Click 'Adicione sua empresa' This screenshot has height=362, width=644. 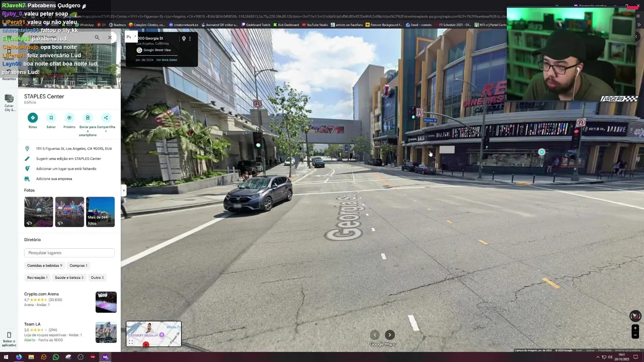[x=69, y=179]
